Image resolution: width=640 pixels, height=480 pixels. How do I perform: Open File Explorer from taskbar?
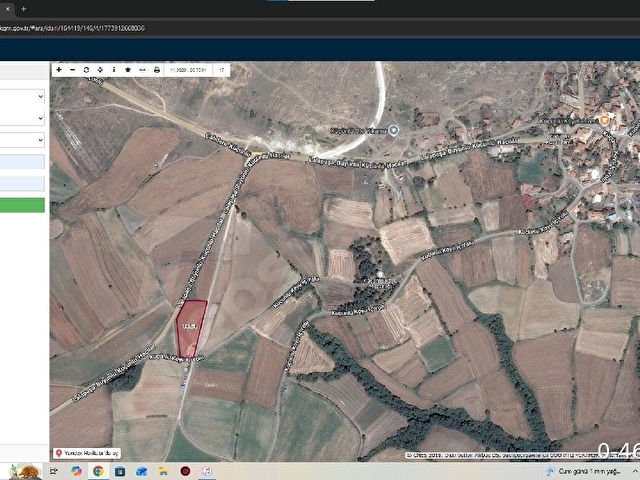click(x=163, y=471)
